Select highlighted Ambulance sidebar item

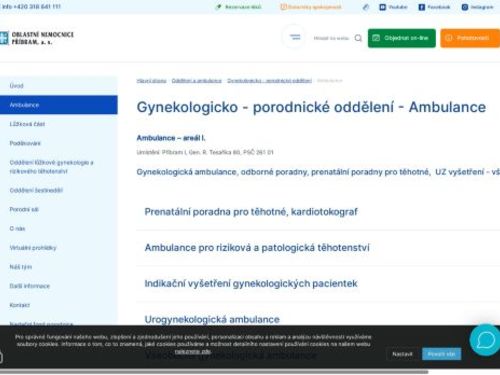[x=59, y=105]
